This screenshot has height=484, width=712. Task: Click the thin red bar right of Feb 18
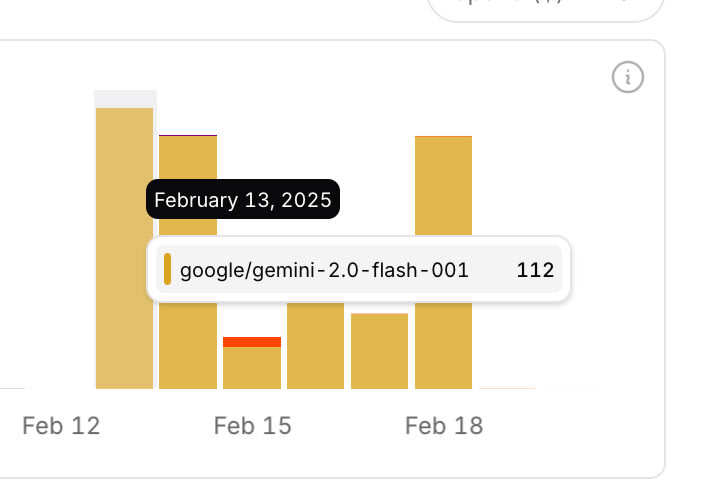pos(507,387)
